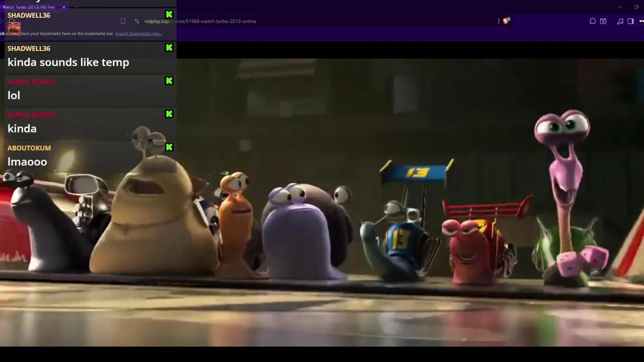The width and height of the screenshot is (644, 362).
Task: Click ALPHA_ELMO2 username above 'kinda'
Action: pyautogui.click(x=31, y=115)
